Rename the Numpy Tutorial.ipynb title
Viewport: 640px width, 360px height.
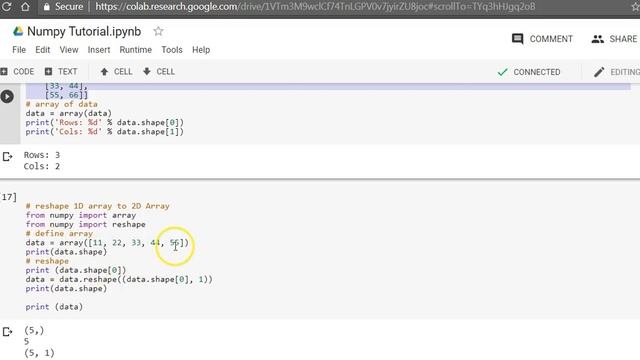[84, 31]
